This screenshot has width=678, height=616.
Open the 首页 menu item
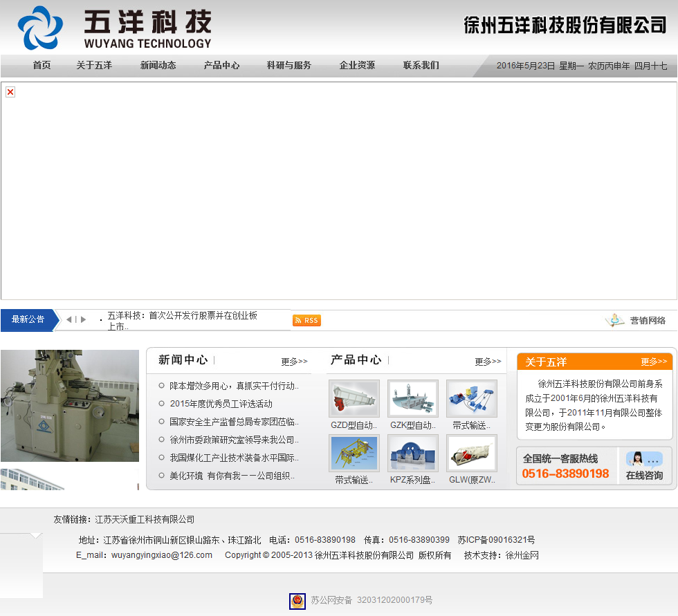tap(42, 65)
